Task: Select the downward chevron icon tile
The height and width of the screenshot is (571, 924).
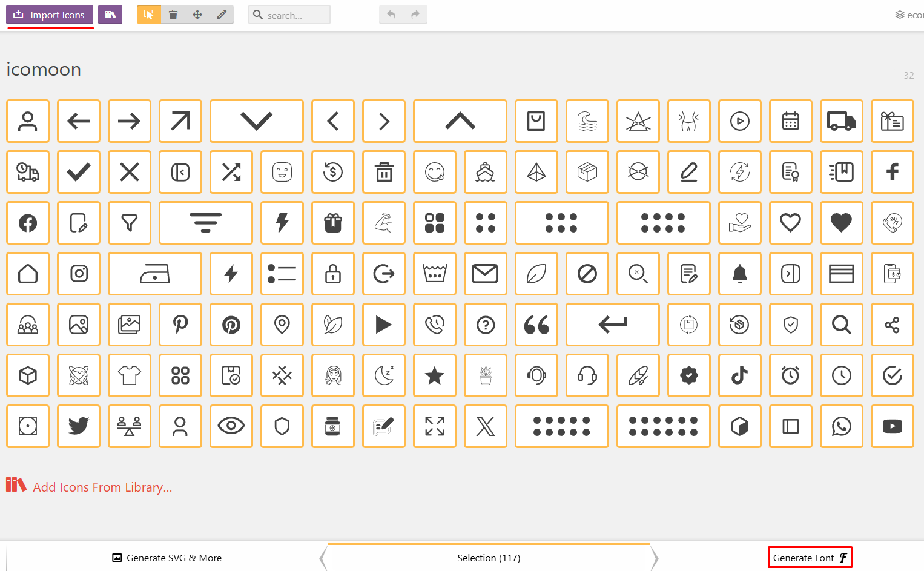Action: (x=257, y=121)
